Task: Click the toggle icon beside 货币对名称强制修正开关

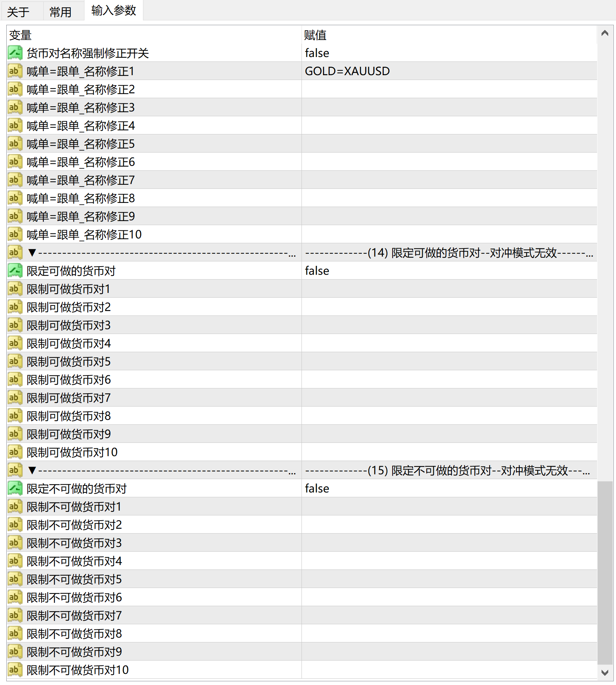Action: tap(14, 53)
